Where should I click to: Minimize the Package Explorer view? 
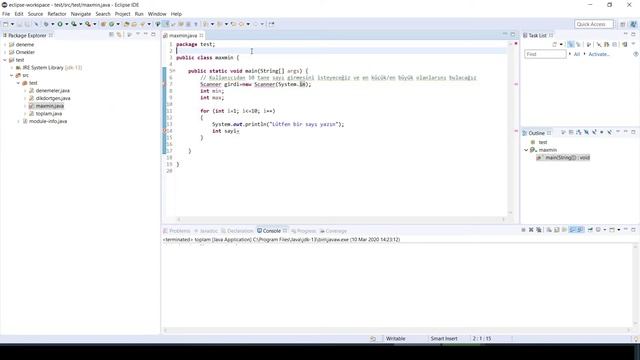pos(145,35)
